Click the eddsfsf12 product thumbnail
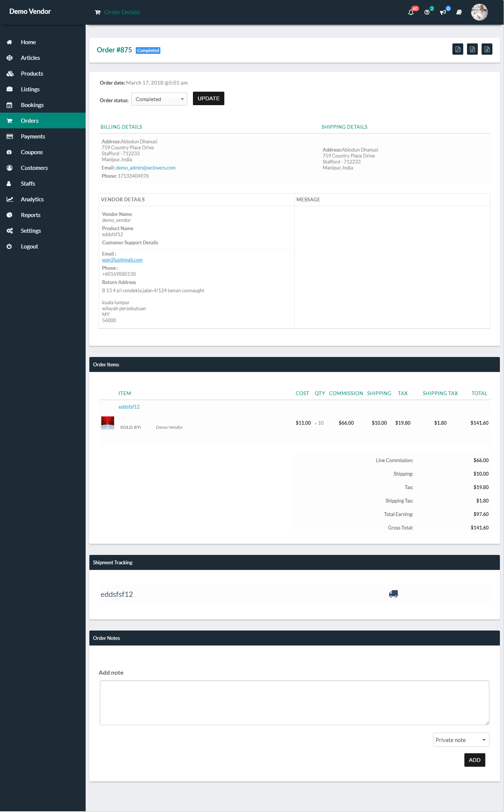The image size is (504, 812). click(x=108, y=423)
